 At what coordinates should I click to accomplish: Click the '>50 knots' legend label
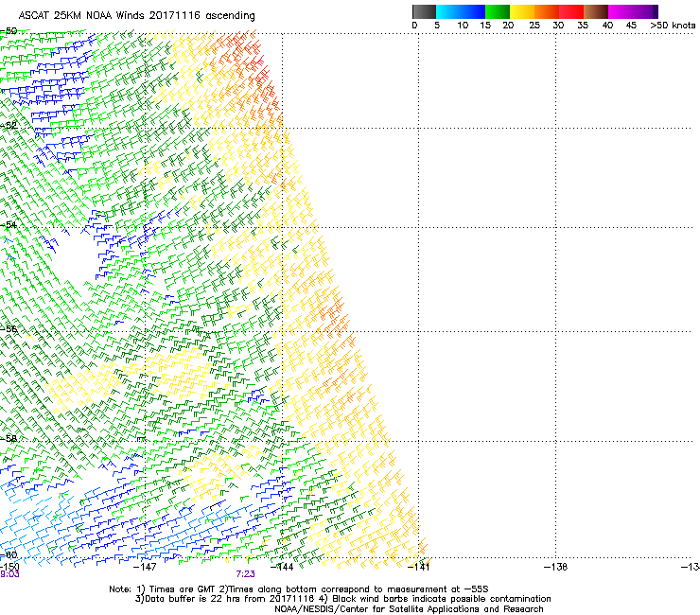673,26
